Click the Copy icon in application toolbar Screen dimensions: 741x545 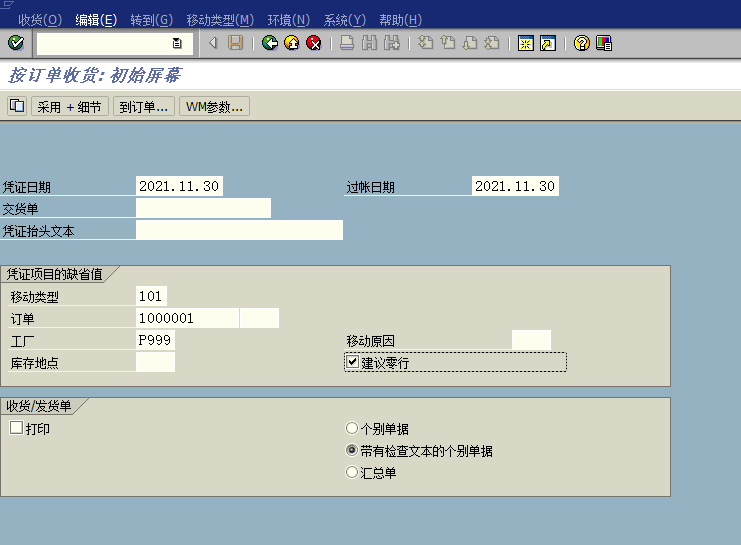[x=17, y=106]
